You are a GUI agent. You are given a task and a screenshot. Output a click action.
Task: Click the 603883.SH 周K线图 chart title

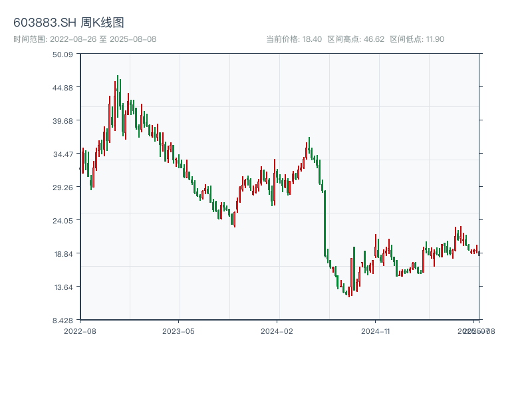pyautogui.click(x=68, y=23)
